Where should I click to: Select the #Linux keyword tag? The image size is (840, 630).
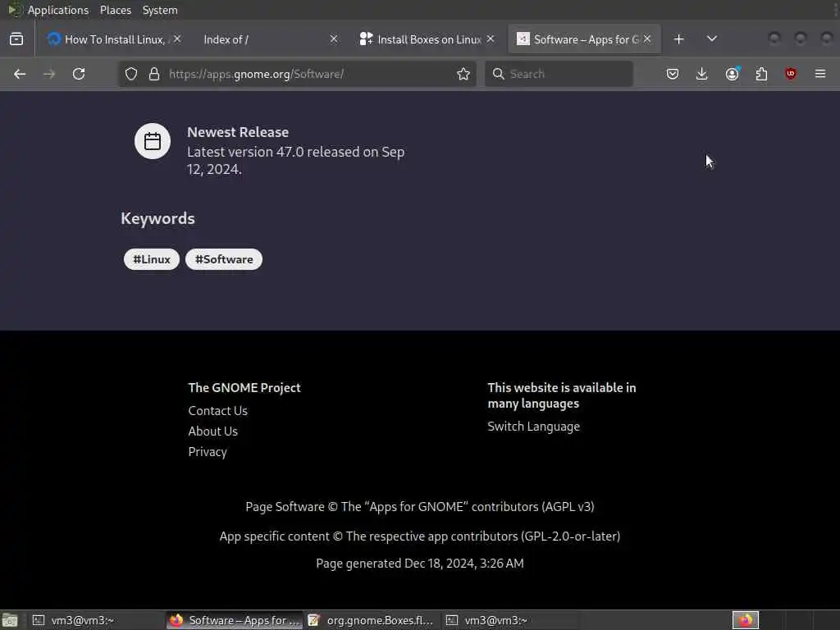[x=152, y=259]
